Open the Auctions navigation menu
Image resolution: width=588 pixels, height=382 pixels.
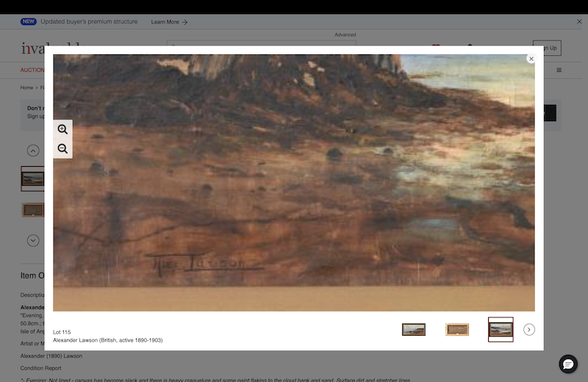[32, 70]
